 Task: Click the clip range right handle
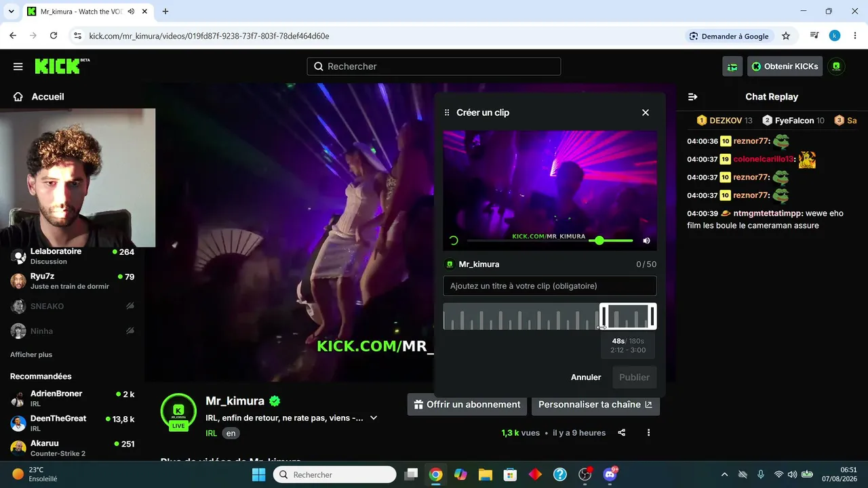point(652,317)
